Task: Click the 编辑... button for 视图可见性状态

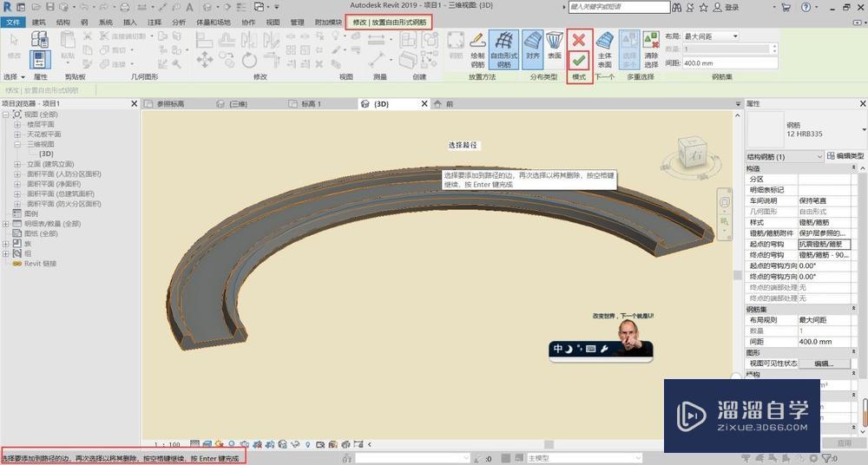Action: click(823, 363)
